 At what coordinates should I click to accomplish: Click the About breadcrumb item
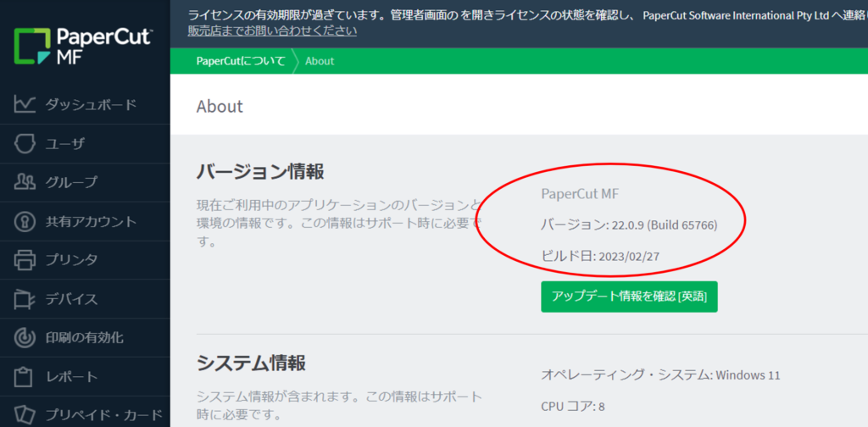(320, 61)
